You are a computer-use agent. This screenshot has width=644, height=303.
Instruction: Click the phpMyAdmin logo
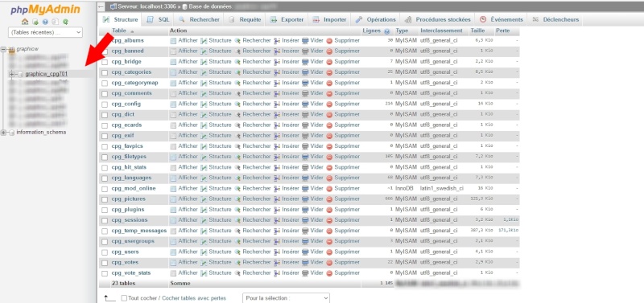45,10
